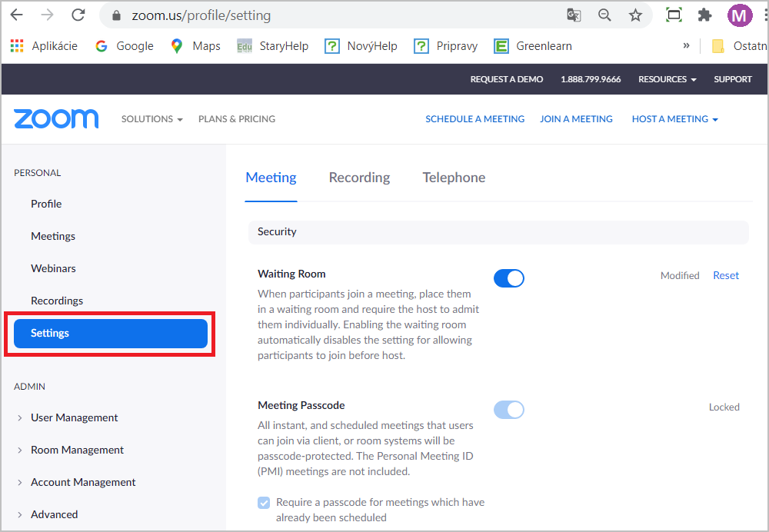The width and height of the screenshot is (769, 532).
Task: Click the padlock site info icon
Action: click(116, 15)
